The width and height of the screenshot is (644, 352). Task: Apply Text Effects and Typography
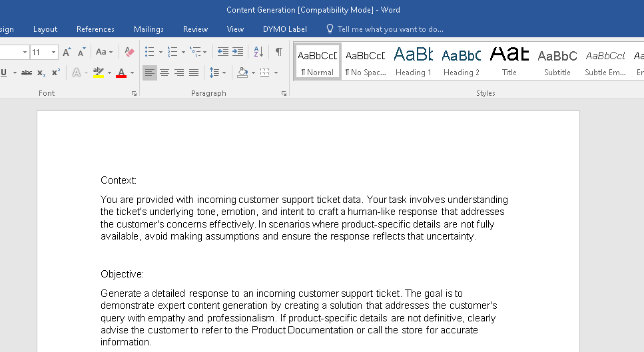(x=77, y=73)
